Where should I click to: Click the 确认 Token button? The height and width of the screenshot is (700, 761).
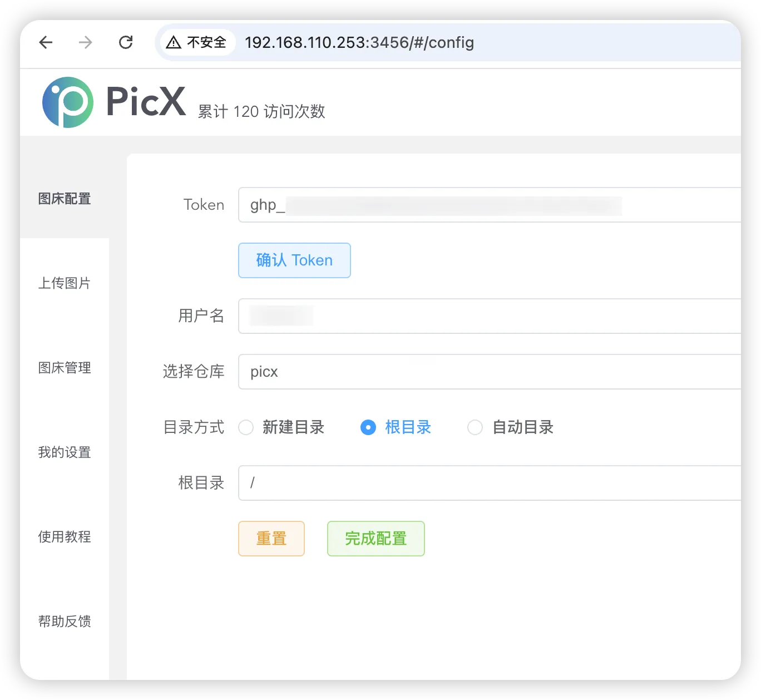point(294,260)
